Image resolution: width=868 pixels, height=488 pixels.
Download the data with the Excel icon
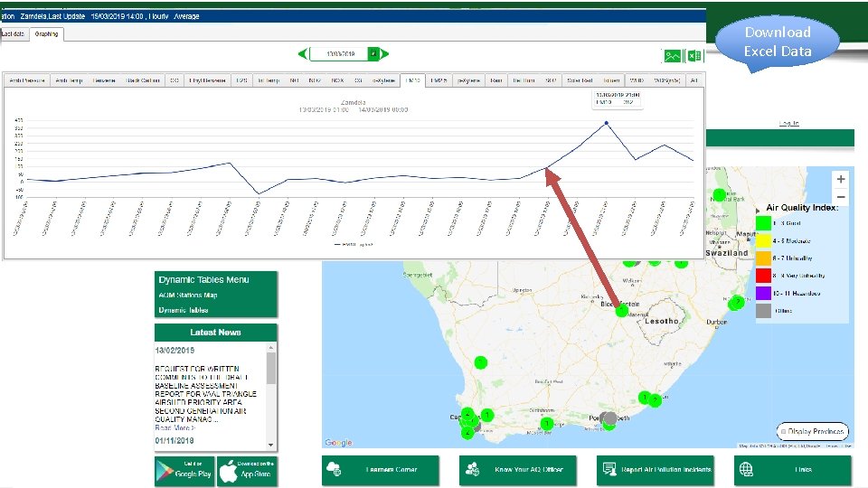(694, 56)
